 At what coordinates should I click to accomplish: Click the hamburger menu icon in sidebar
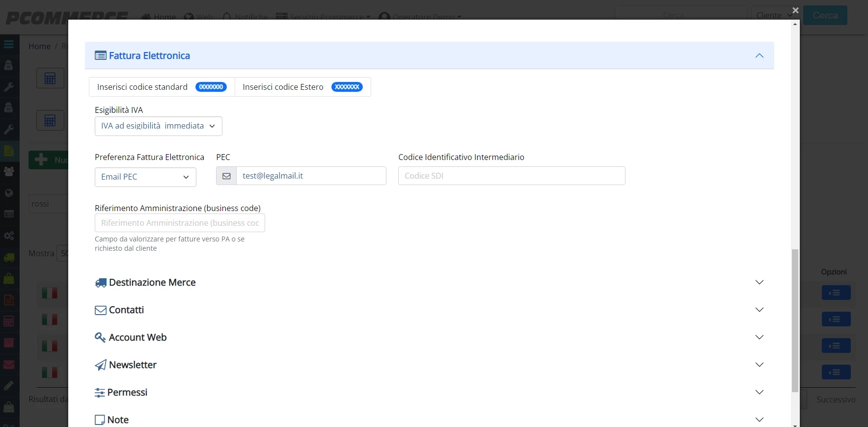[9, 44]
